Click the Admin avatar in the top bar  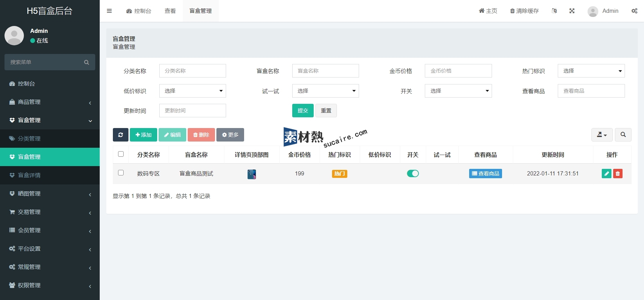(x=593, y=11)
